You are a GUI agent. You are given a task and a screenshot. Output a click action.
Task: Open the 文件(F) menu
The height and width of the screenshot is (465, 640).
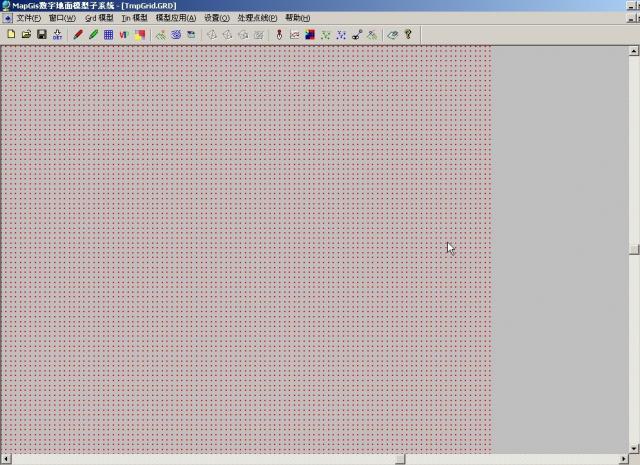29,18
